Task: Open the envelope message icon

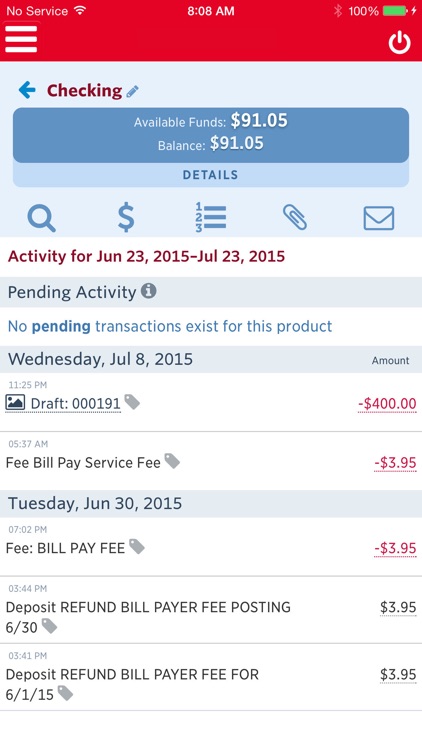Action: tap(379, 218)
